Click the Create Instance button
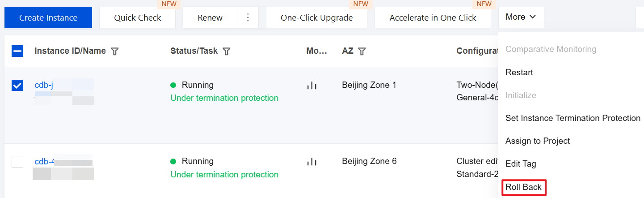Image resolution: width=644 pixels, height=198 pixels. coord(48,18)
